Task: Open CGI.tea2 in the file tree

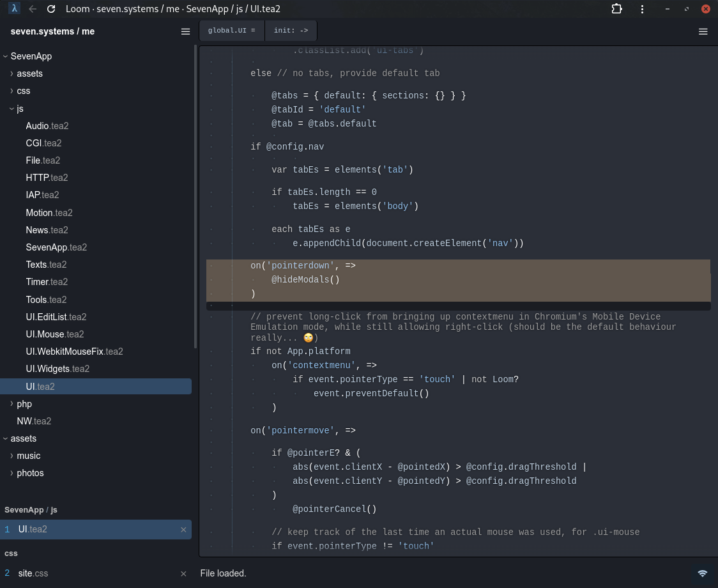Action: 43,143
